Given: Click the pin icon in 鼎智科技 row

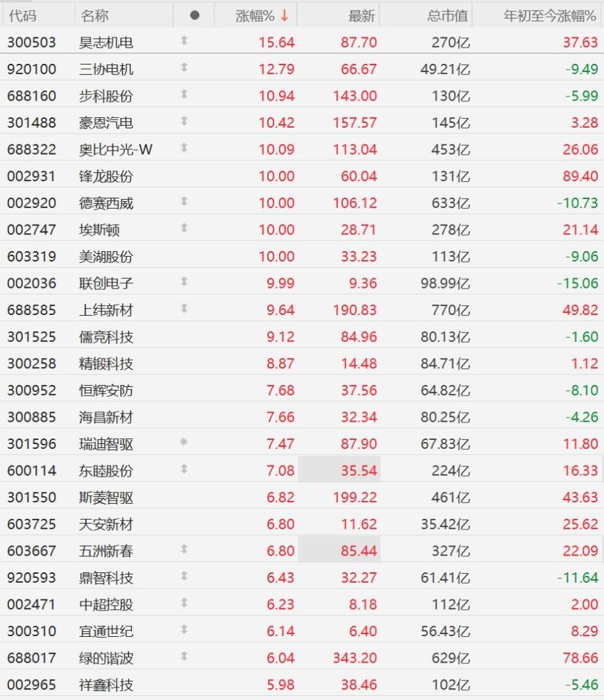Looking at the screenshot, I should pyautogui.click(x=184, y=576).
